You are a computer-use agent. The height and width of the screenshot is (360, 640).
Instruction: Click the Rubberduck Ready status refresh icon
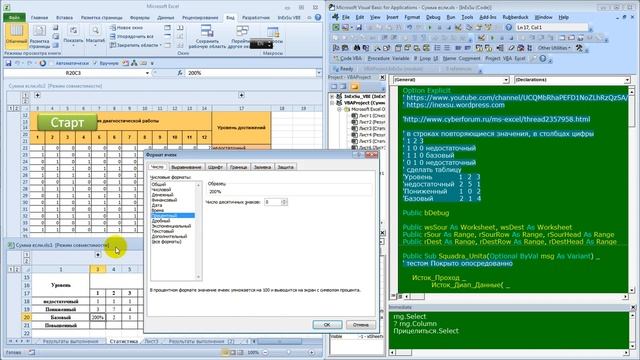(336, 69)
